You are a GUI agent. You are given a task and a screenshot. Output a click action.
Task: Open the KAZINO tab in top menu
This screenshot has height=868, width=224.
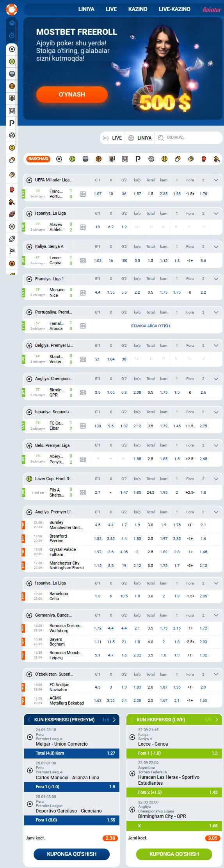point(138,9)
